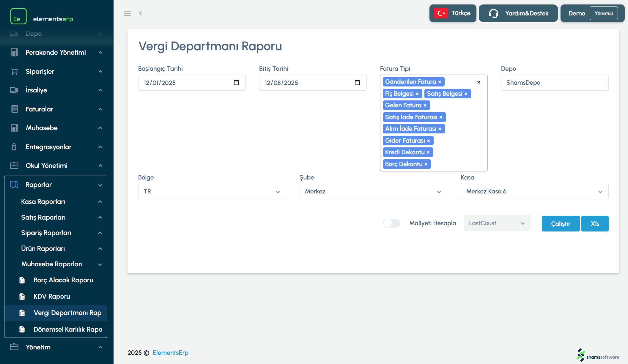Viewport: 628px width, 364px height.
Task: Open the Şube dropdown showing Merkez
Action: point(373,191)
